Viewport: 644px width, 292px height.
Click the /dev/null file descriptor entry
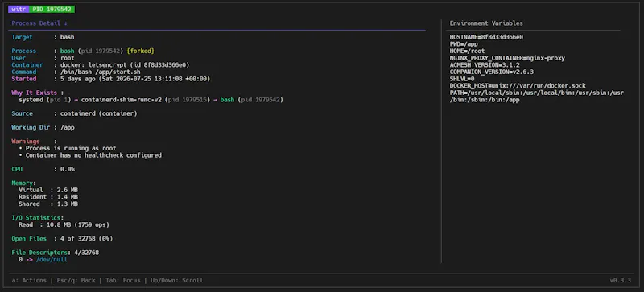52,260
